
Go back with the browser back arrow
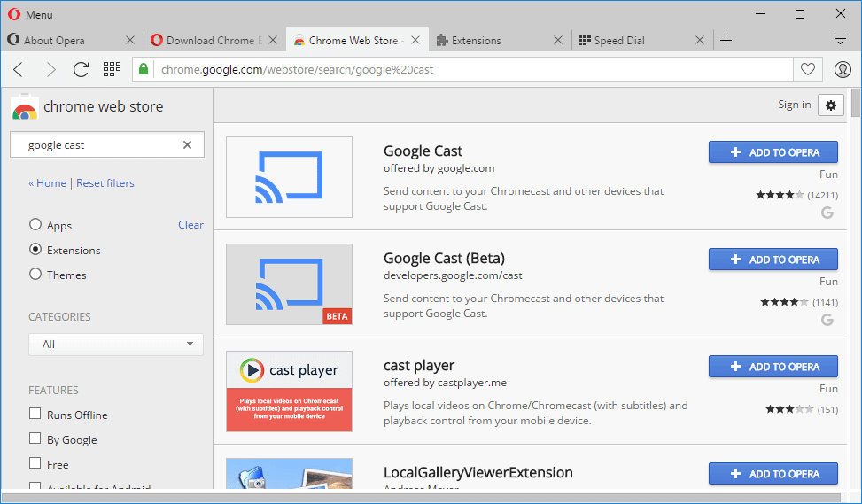(x=19, y=69)
